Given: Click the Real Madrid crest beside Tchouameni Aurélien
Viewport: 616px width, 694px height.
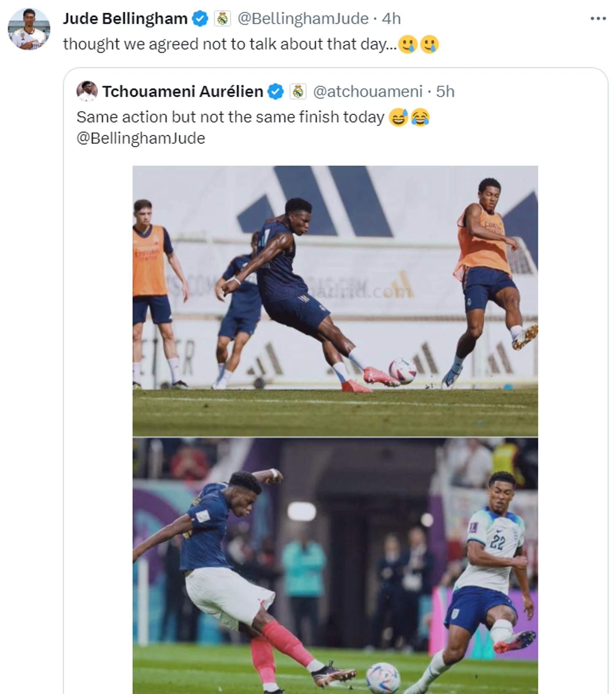Looking at the screenshot, I should 298,92.
